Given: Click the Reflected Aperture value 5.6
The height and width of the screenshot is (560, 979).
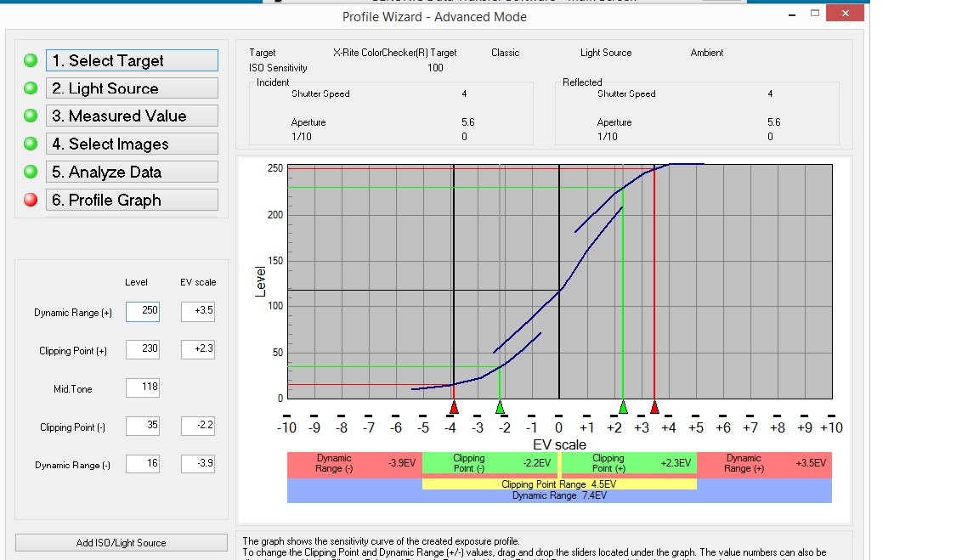Looking at the screenshot, I should (773, 122).
